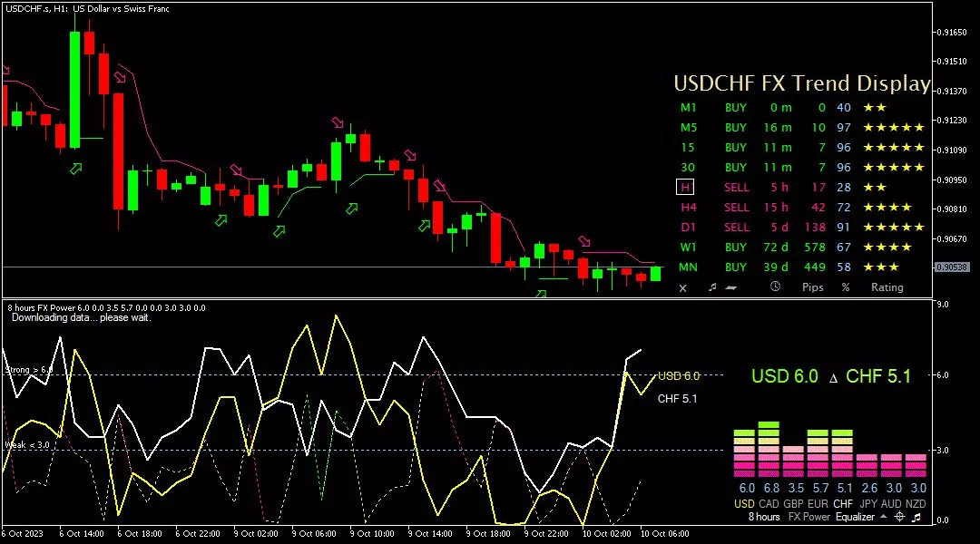
Task: Click the 578 pips value in W1 row
Action: 814,248
